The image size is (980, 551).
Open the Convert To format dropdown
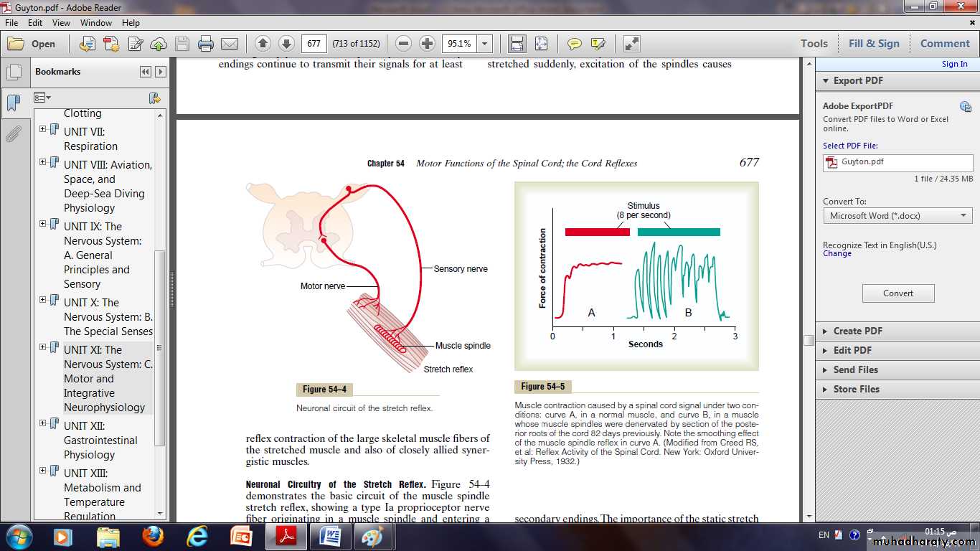[x=897, y=216]
